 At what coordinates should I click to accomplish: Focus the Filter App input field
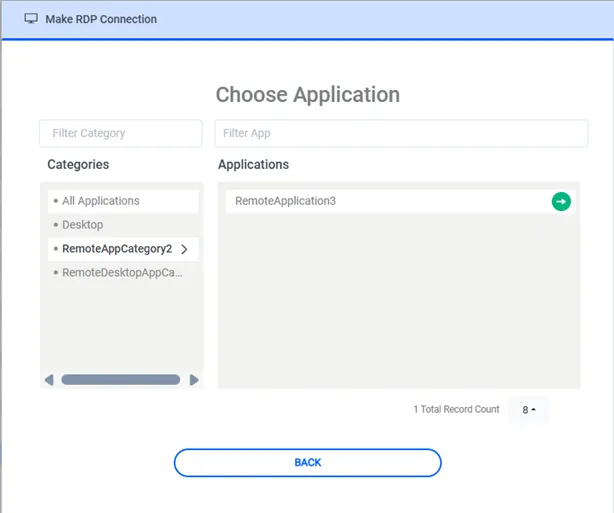click(401, 134)
